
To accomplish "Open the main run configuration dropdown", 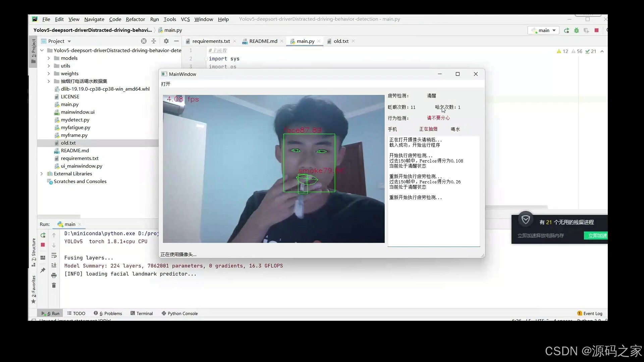I will (543, 31).
